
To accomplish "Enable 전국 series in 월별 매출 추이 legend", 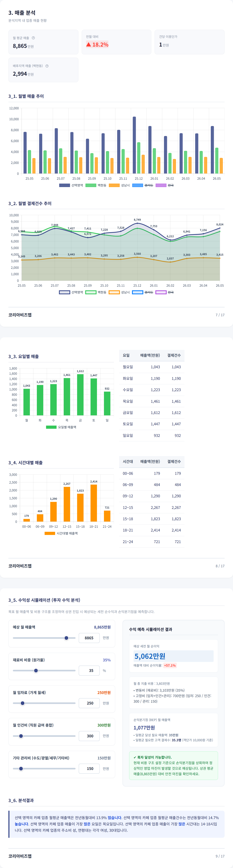I will click(165, 185).
